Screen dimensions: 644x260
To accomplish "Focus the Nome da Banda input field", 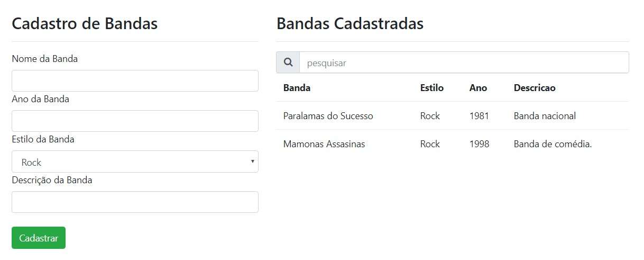I will [135, 80].
